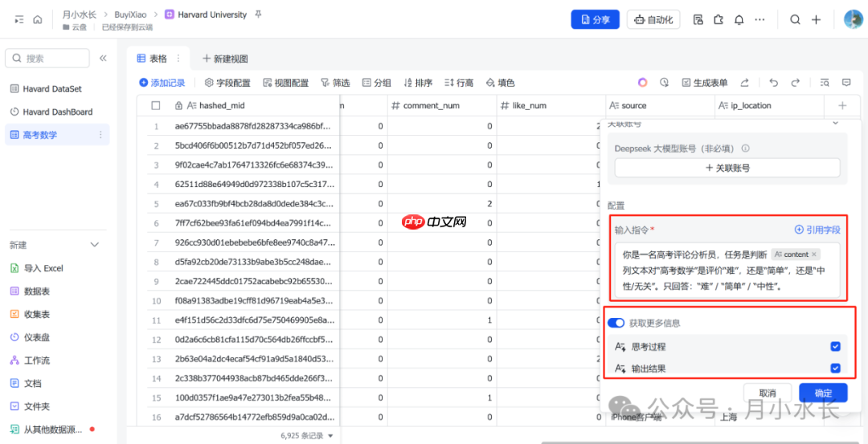868x444 pixels.
Task: Add a new column with plus header
Action: [x=842, y=105]
